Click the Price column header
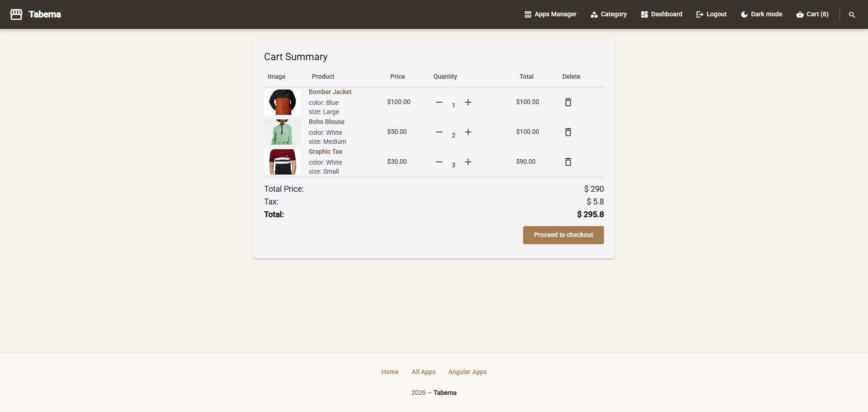868x412 pixels. [398, 76]
